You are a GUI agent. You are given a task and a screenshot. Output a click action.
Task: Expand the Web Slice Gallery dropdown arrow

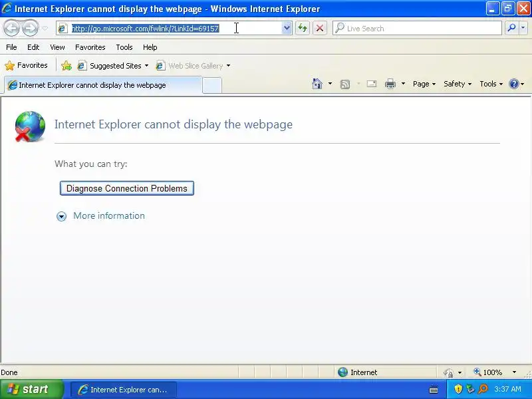point(228,65)
